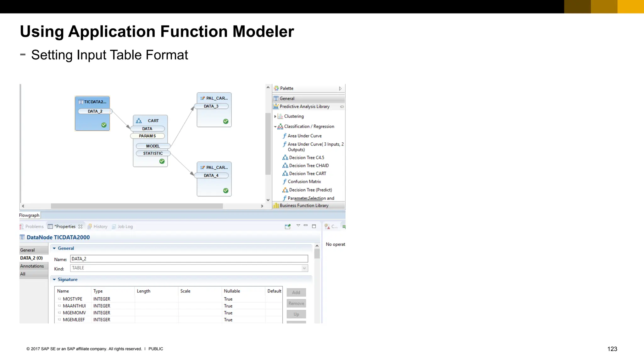The image size is (644, 362).
Task: Click the Nullable column header
Action: tap(243, 291)
